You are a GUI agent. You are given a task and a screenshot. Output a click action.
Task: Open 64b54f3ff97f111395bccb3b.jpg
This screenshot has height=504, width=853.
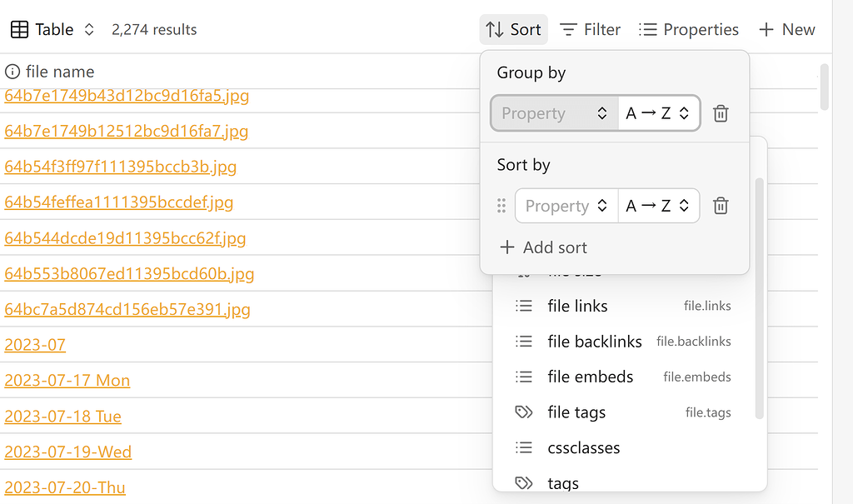pyautogui.click(x=120, y=167)
